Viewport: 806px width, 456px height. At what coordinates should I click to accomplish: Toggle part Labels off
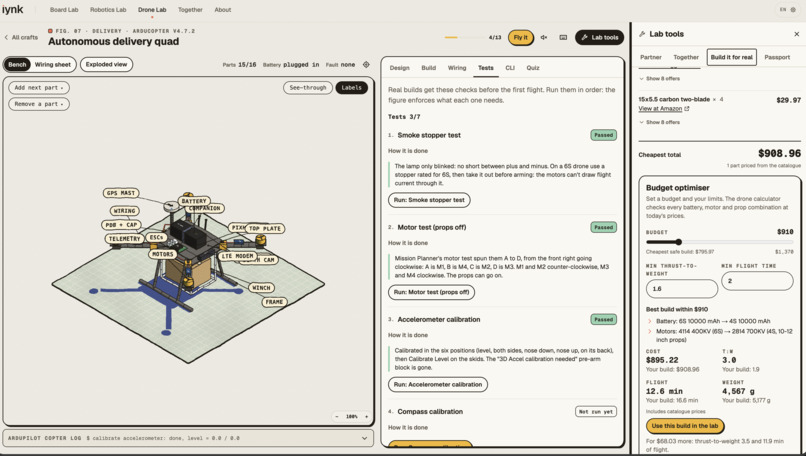[352, 88]
